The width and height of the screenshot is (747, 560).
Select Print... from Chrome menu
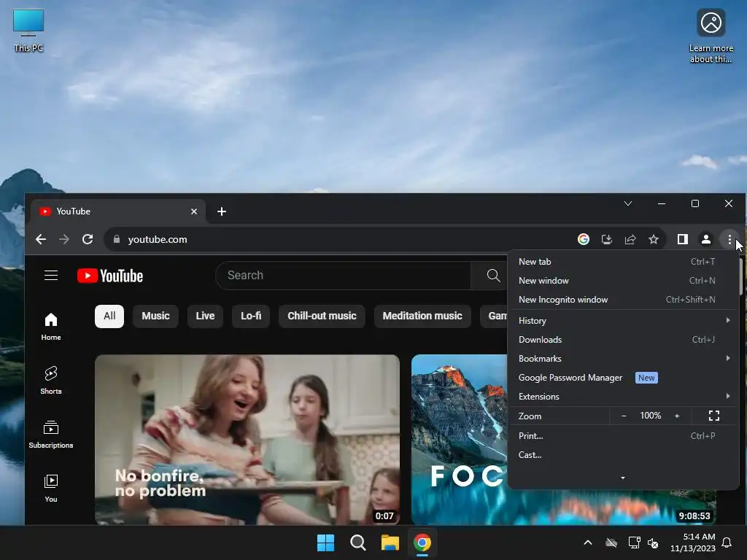point(624,436)
